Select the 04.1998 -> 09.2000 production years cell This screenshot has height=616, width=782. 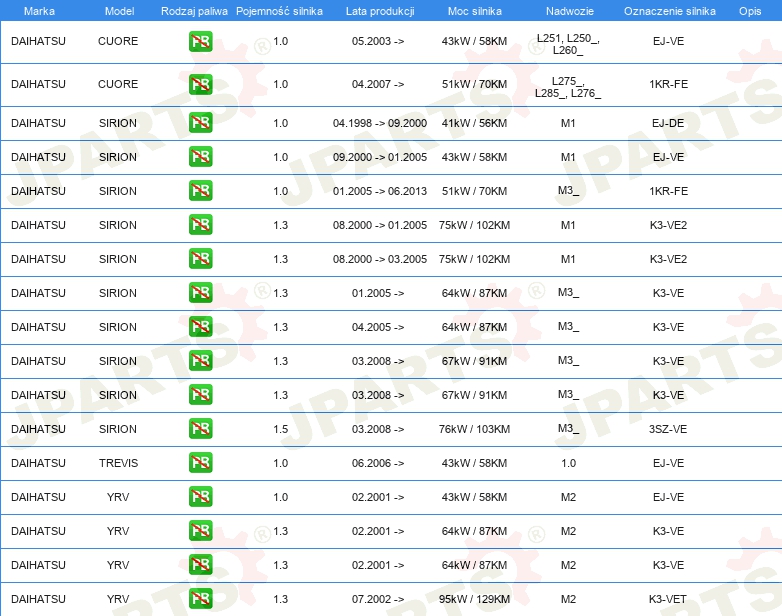(380, 123)
